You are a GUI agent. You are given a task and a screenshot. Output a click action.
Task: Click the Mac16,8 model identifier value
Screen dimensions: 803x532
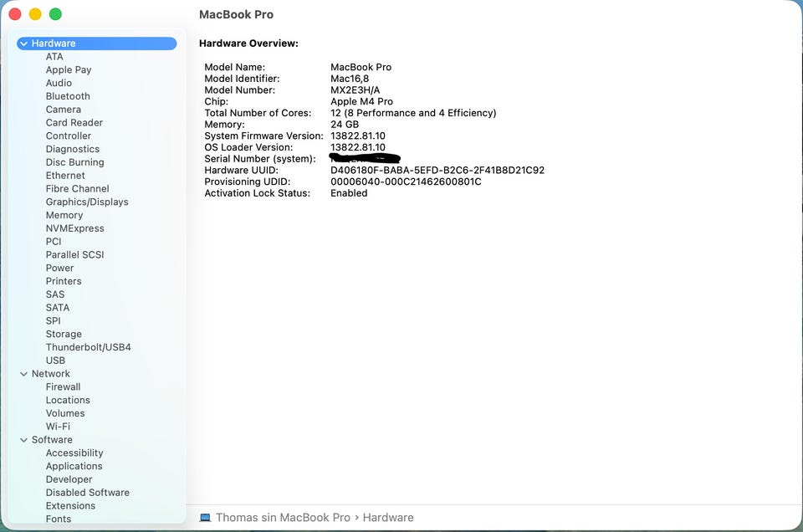(x=350, y=79)
